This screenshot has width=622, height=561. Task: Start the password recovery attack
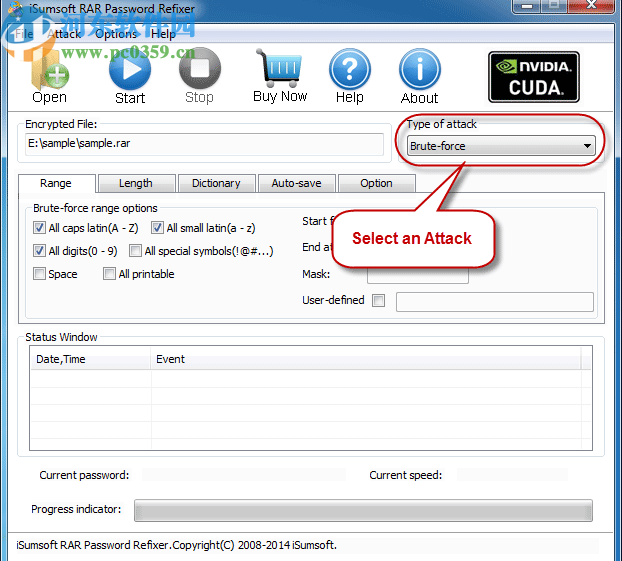(x=130, y=77)
